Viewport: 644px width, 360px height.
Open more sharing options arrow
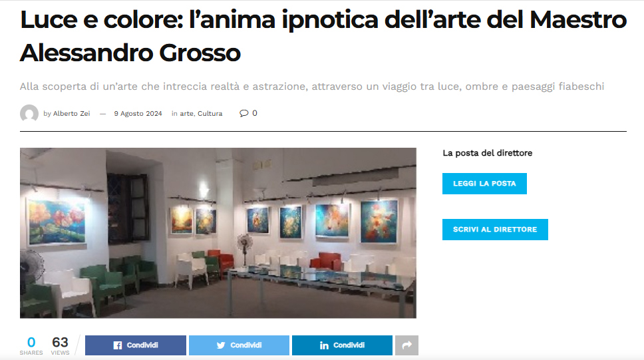[x=406, y=345]
